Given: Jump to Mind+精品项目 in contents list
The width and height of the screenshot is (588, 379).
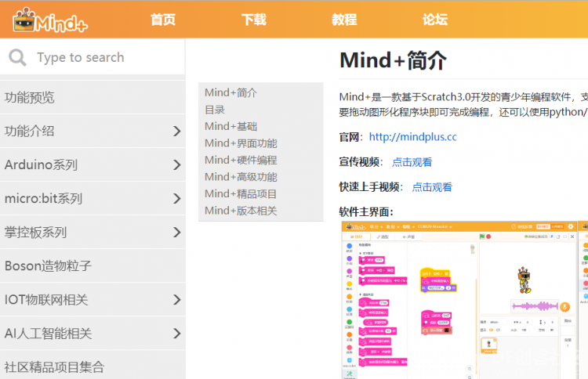Looking at the screenshot, I should click(241, 193).
